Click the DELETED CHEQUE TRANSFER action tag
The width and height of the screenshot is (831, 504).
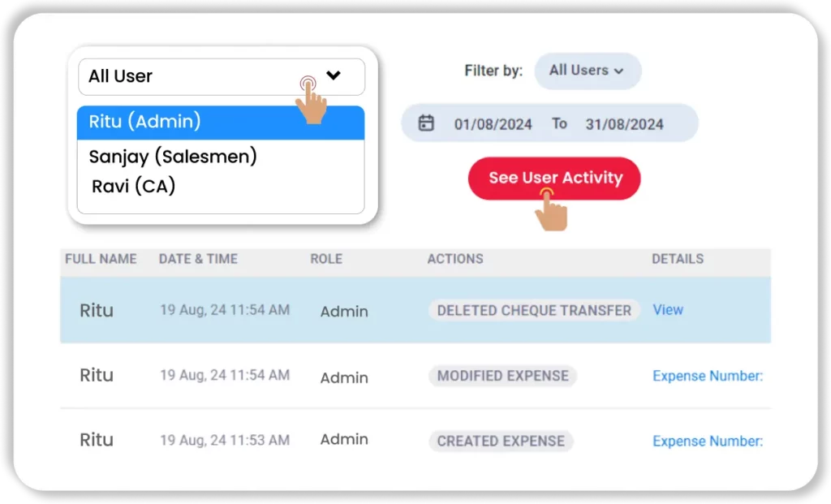533,310
